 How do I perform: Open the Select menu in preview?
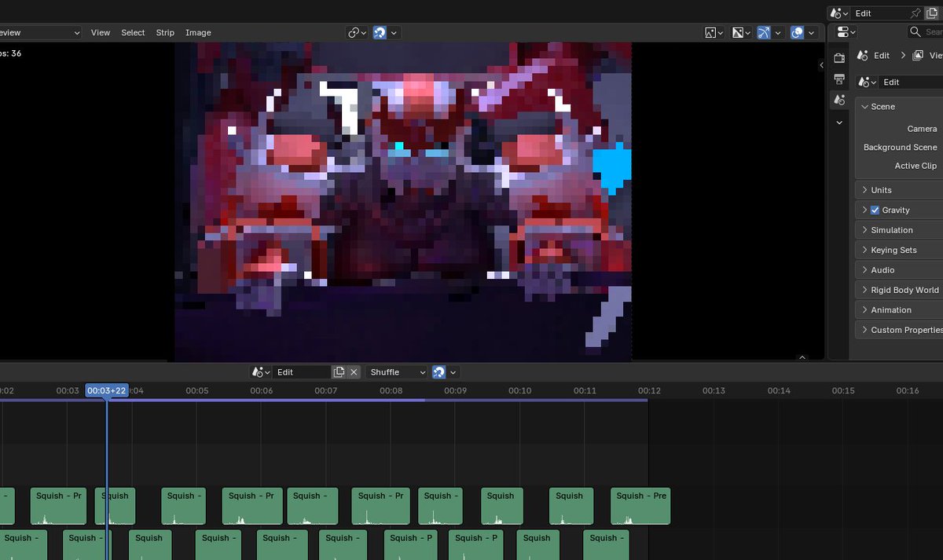133,33
